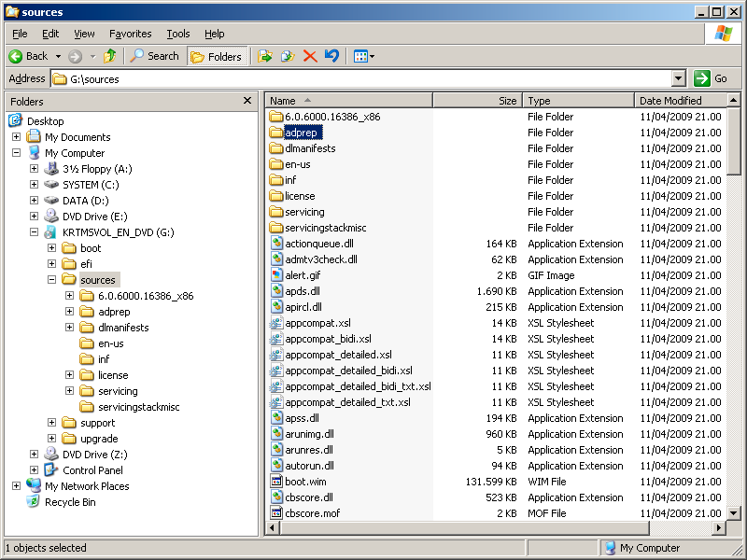Open the View menu
The width and height of the screenshot is (747, 560).
pyautogui.click(x=84, y=34)
